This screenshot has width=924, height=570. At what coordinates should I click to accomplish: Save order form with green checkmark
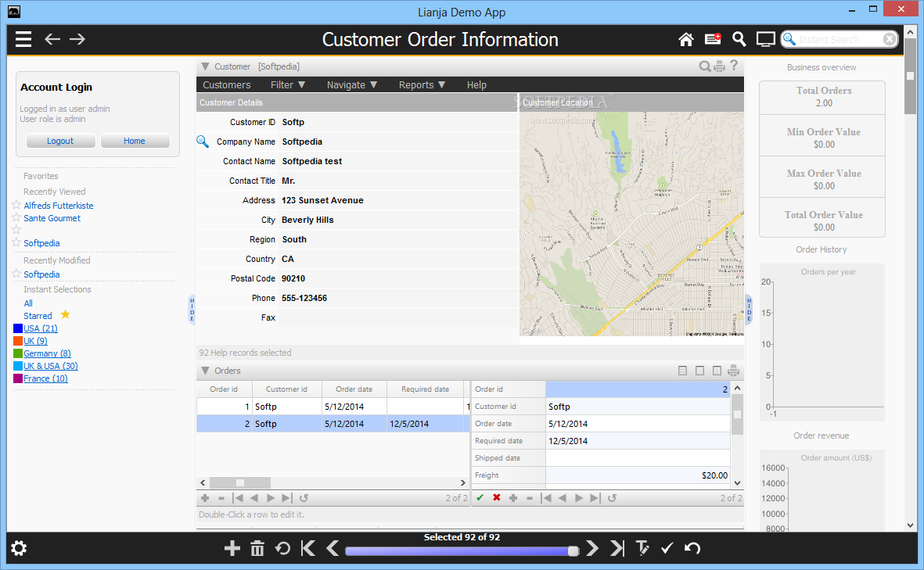[x=480, y=497]
